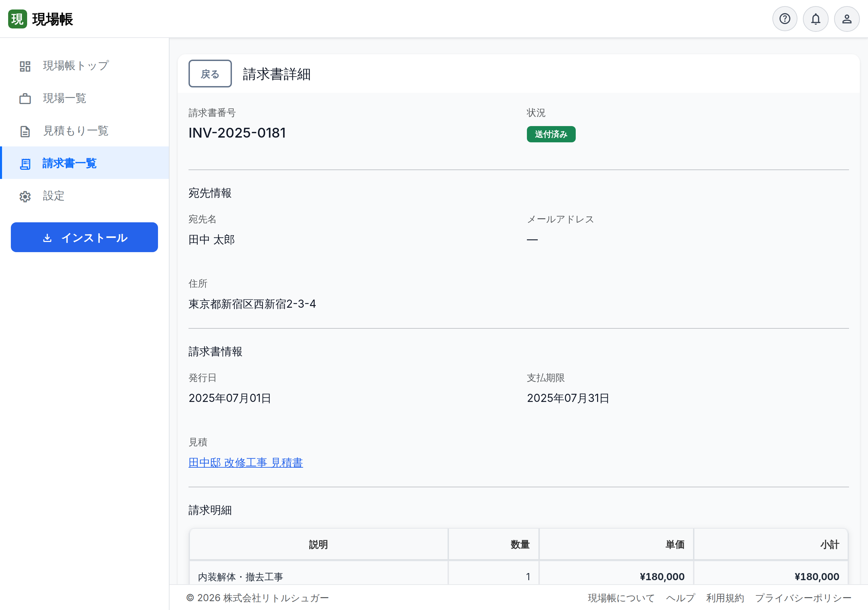Go to 現場帳トップ menu item
This screenshot has height=610, width=868.
click(x=85, y=66)
